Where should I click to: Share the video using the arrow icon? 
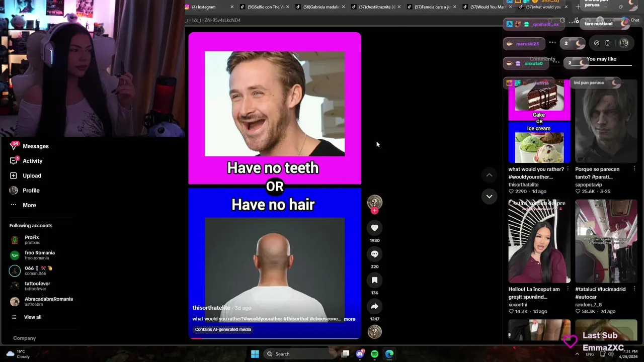(x=374, y=306)
